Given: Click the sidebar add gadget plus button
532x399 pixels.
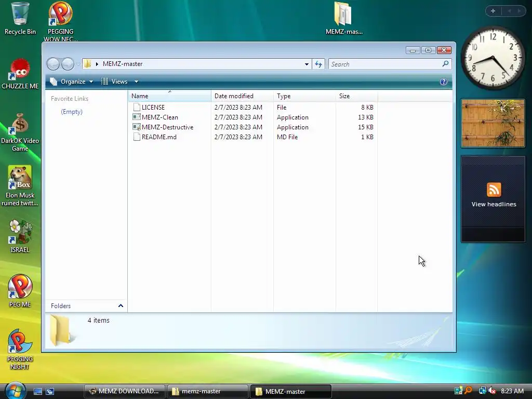Looking at the screenshot, I should pos(493,11).
